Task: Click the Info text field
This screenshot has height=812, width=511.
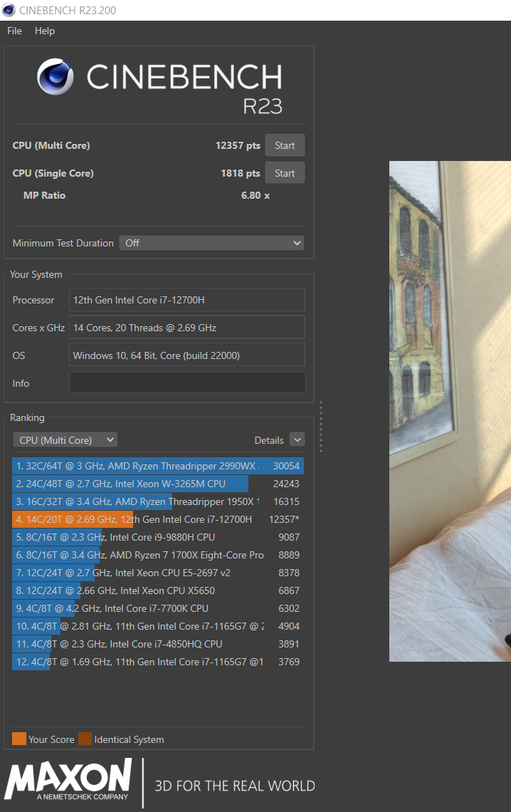Action: point(187,383)
